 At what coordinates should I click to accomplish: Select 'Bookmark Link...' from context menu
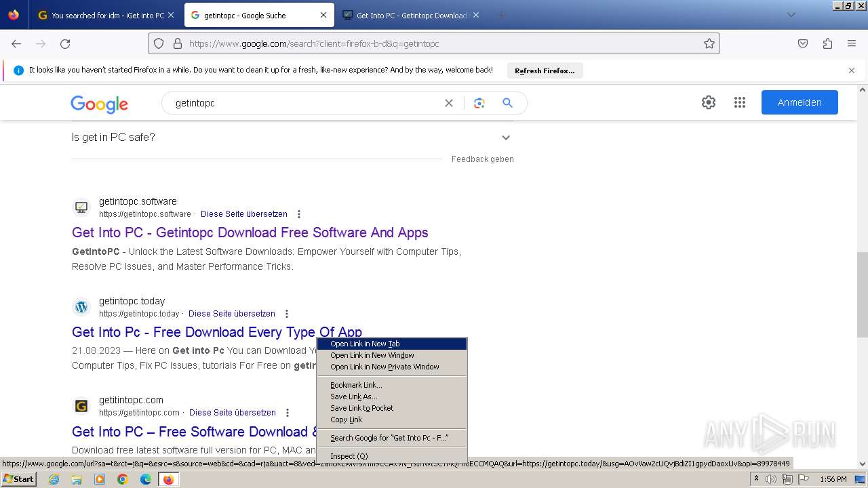pyautogui.click(x=392, y=385)
